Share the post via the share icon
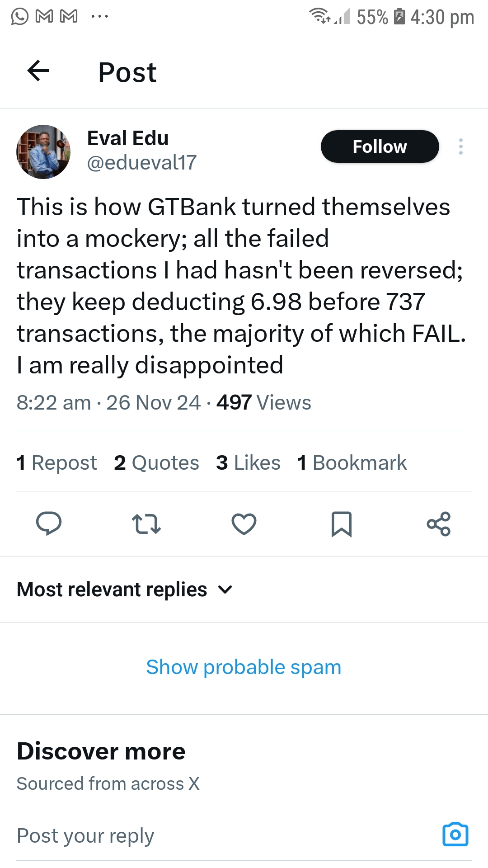The image size is (488, 868). click(439, 524)
